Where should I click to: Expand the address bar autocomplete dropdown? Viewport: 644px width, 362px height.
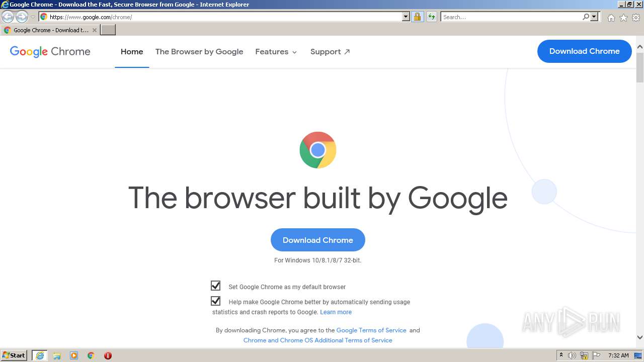(x=406, y=17)
